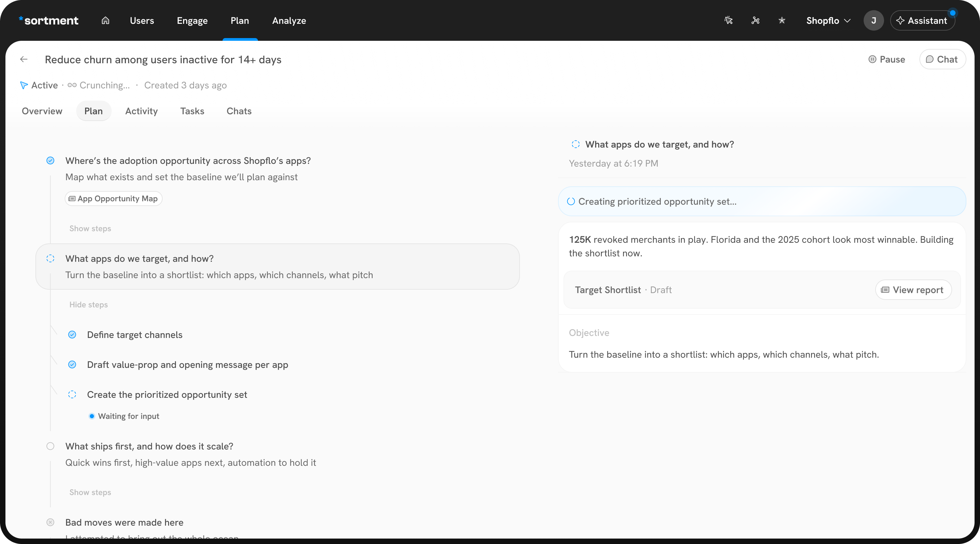
Task: Click dashed circle for Create prioritized opportunity set
Action: click(72, 395)
